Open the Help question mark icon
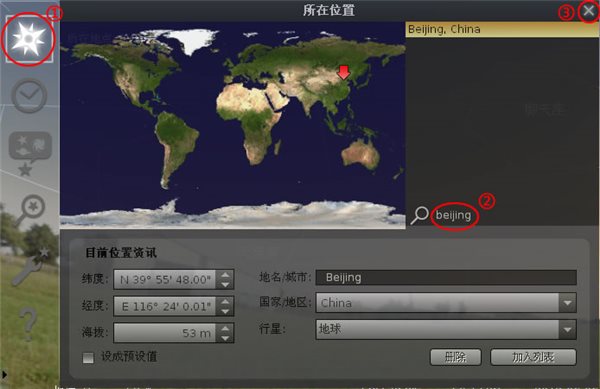Screen dimensions: 600x389 coord(28,325)
